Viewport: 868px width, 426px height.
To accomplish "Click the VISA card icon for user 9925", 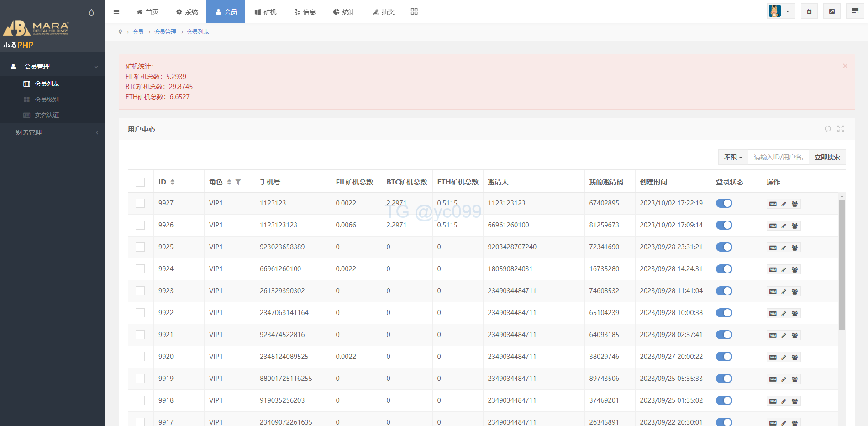I will (x=773, y=248).
